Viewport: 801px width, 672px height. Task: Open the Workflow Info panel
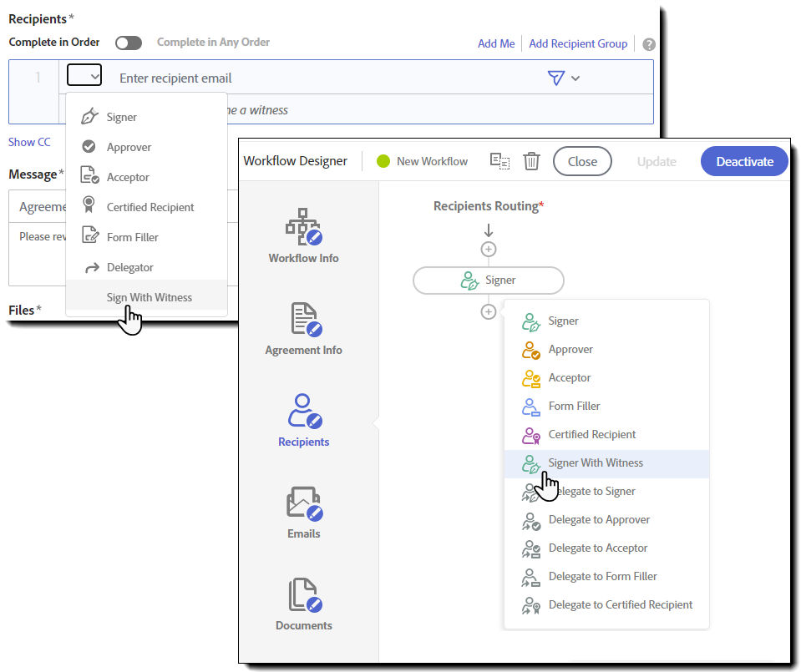[303, 237]
